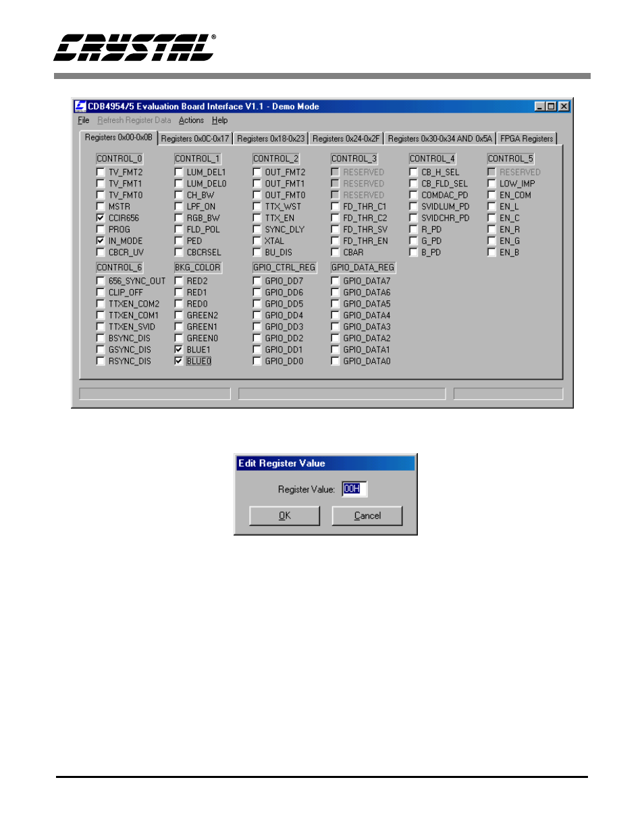This screenshot has width=644, height=834.
Task: Check the CB_H_SEL checkbox
Action: coord(414,172)
